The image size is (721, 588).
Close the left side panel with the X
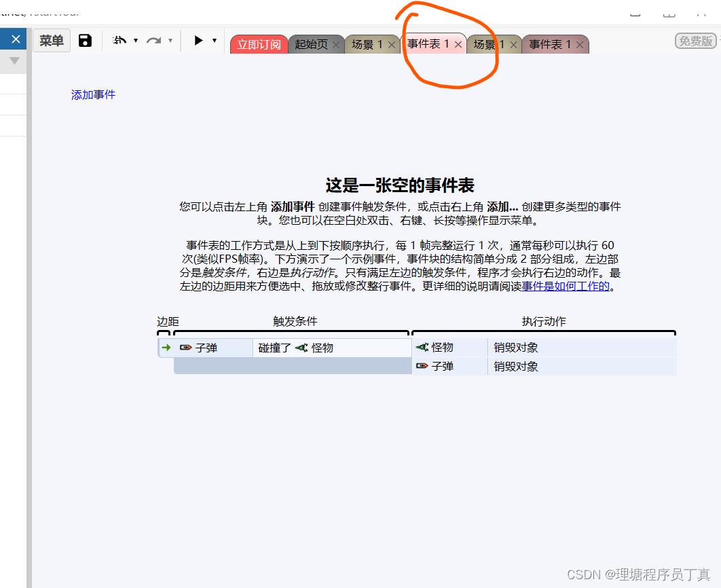(16, 39)
